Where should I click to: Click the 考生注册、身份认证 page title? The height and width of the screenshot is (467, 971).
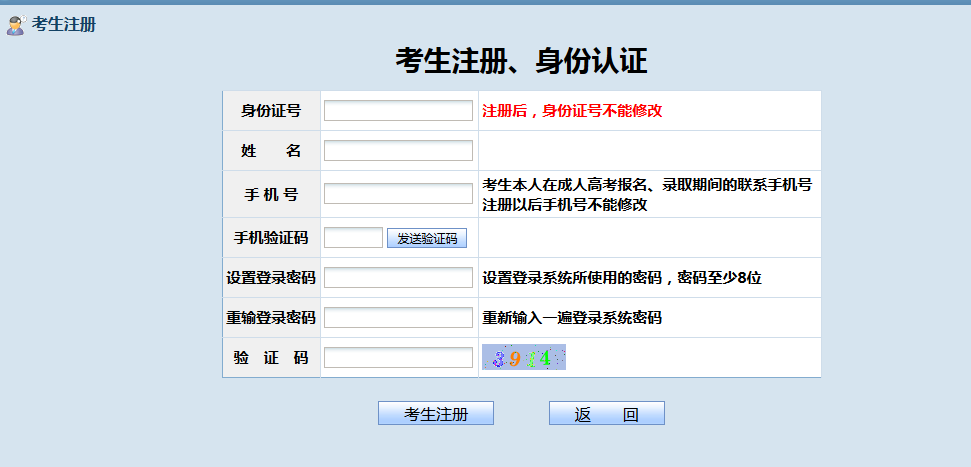click(x=521, y=62)
